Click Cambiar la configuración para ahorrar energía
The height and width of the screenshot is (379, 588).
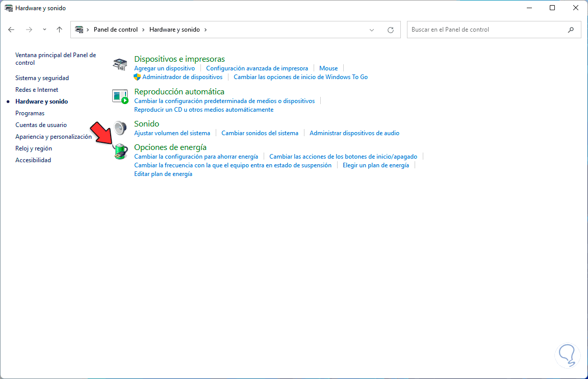coord(196,157)
